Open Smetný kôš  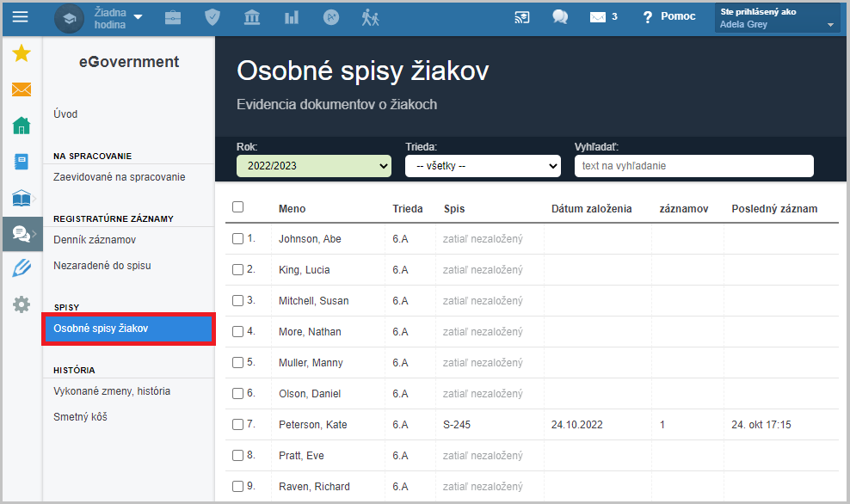coord(80,417)
